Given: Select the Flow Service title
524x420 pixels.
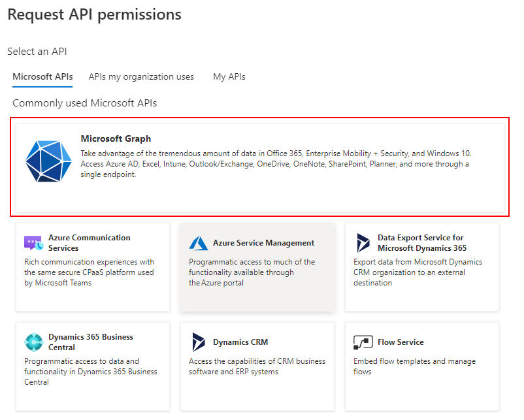Looking at the screenshot, I should 401,342.
